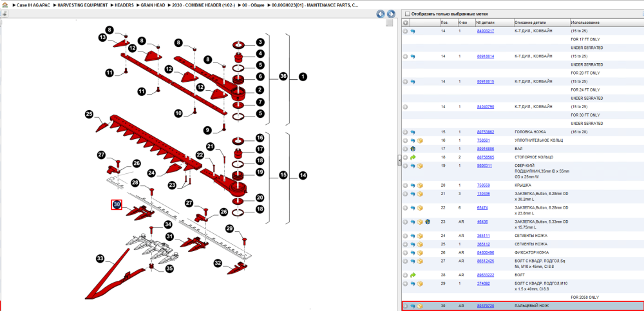The image size is (644, 311).
Task: Select 'ФИКСАТОР НОЖА' description text
Action: 531,252
